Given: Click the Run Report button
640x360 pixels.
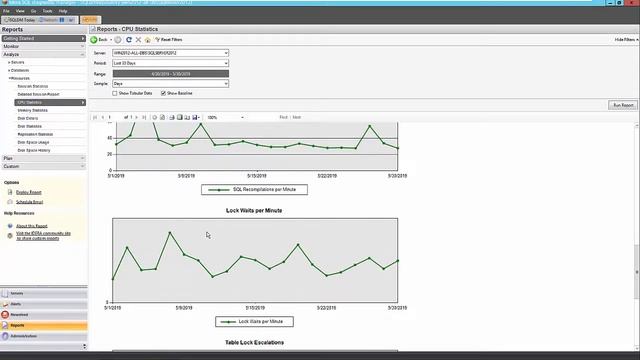Looking at the screenshot, I should pos(623,105).
